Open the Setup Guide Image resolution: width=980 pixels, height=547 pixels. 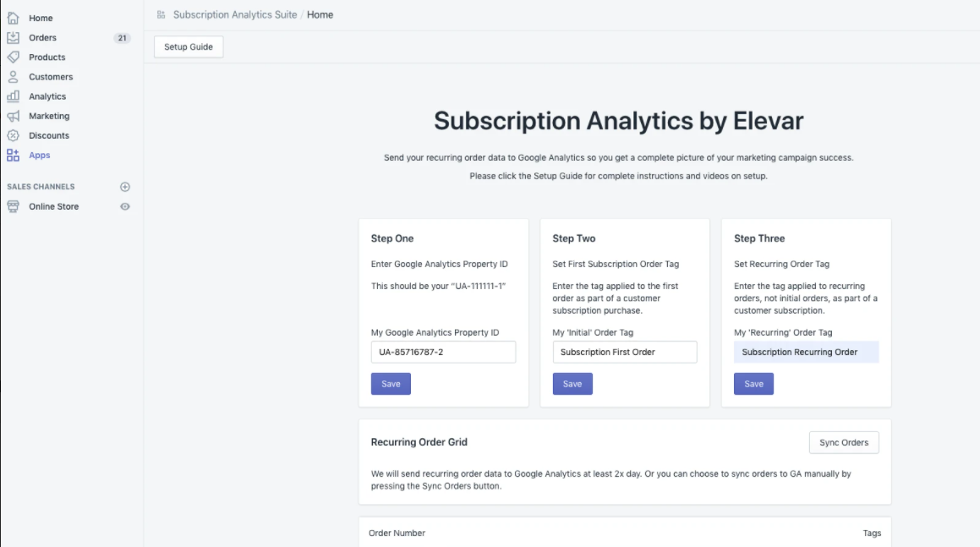click(x=189, y=46)
